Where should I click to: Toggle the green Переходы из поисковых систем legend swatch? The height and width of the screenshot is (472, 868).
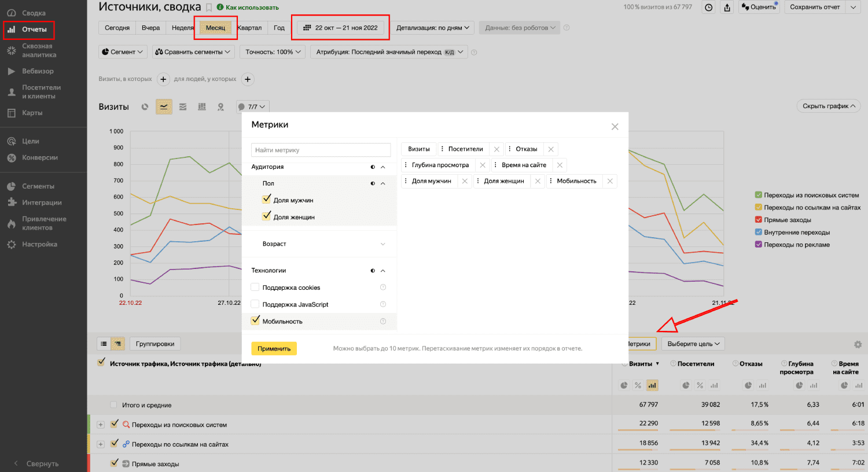(x=758, y=195)
